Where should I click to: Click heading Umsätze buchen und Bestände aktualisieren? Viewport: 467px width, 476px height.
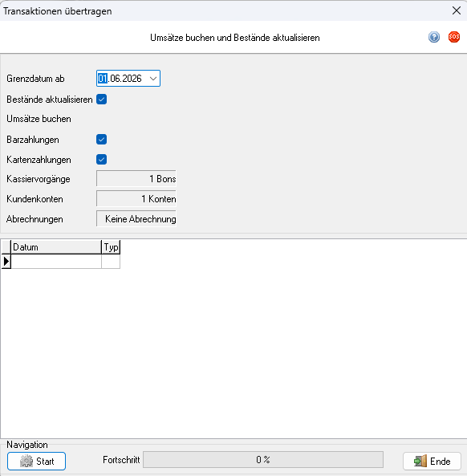click(235, 38)
